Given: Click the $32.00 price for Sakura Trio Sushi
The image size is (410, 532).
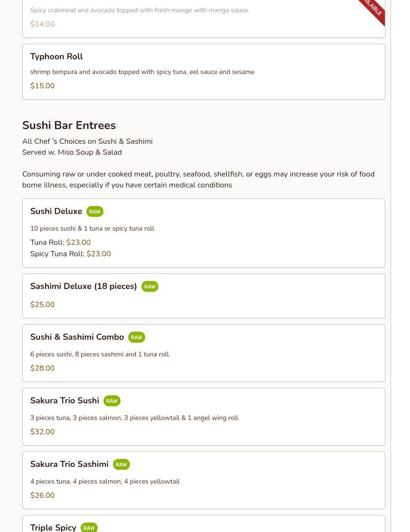Looking at the screenshot, I should [x=42, y=432].
